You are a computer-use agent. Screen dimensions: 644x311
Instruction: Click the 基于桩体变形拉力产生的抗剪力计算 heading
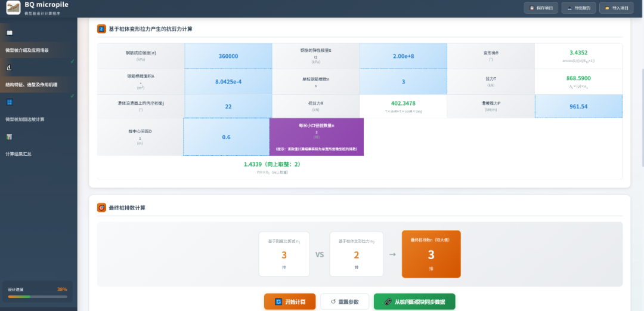pyautogui.click(x=151, y=29)
